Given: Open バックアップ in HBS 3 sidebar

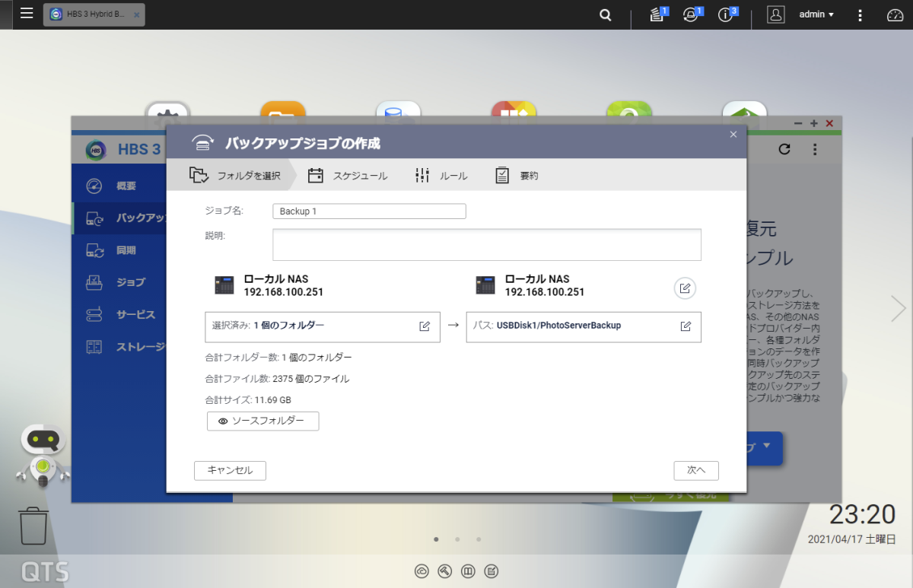Looking at the screenshot, I should pos(120,218).
